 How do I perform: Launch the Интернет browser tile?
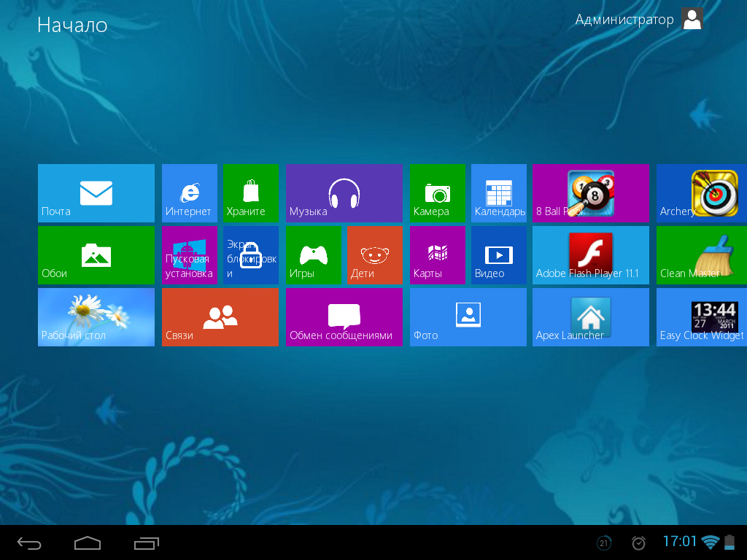[x=190, y=192]
